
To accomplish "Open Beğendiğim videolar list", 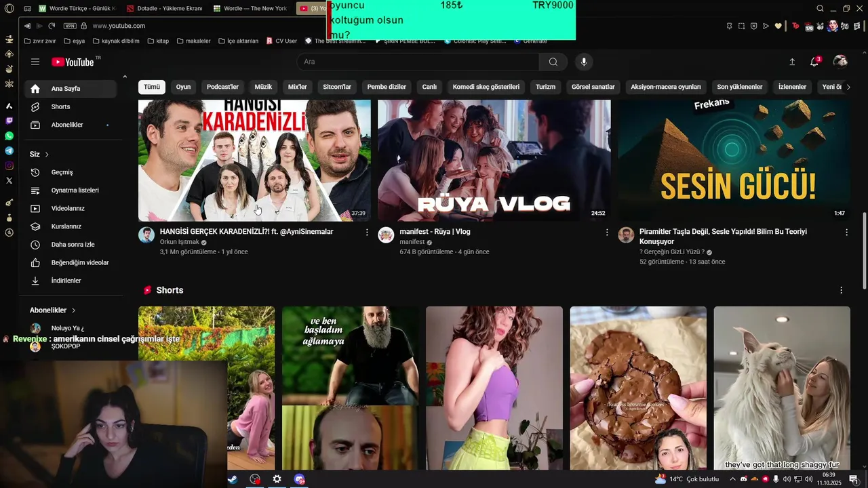I will pos(71,262).
